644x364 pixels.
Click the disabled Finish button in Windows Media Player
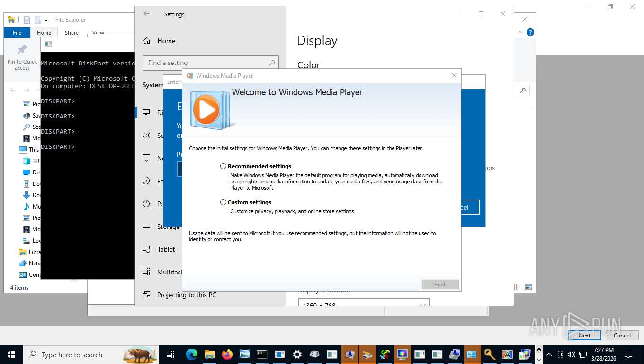point(440,284)
